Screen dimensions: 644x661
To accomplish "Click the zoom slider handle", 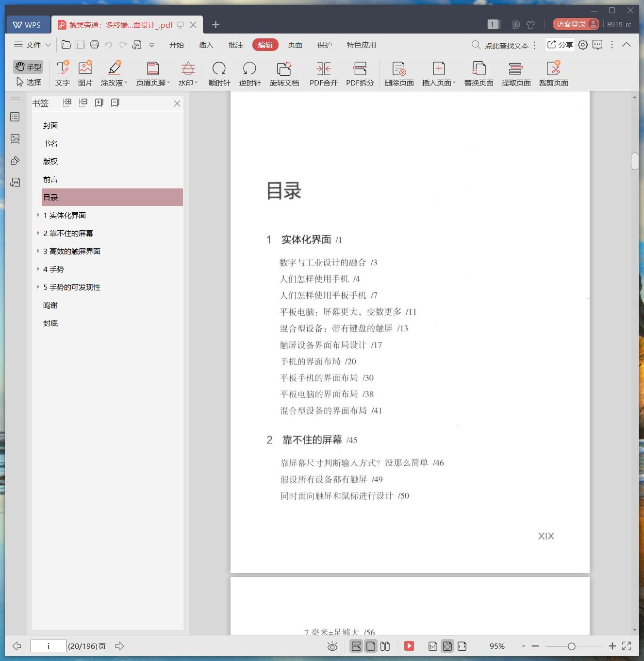I will [572, 646].
